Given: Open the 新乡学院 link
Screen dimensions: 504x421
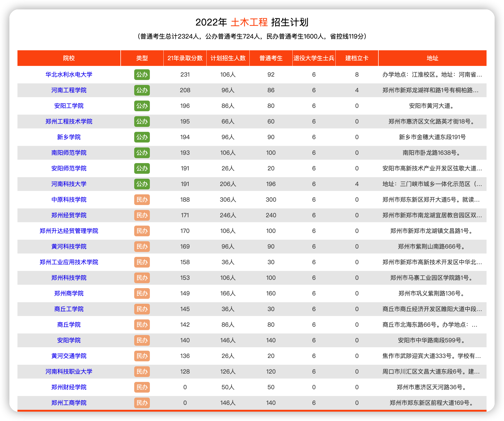Looking at the screenshot, I should (69, 137).
